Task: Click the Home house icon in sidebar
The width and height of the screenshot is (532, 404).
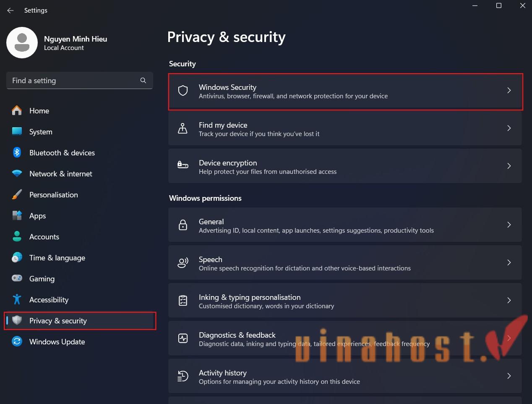Action: [x=17, y=110]
